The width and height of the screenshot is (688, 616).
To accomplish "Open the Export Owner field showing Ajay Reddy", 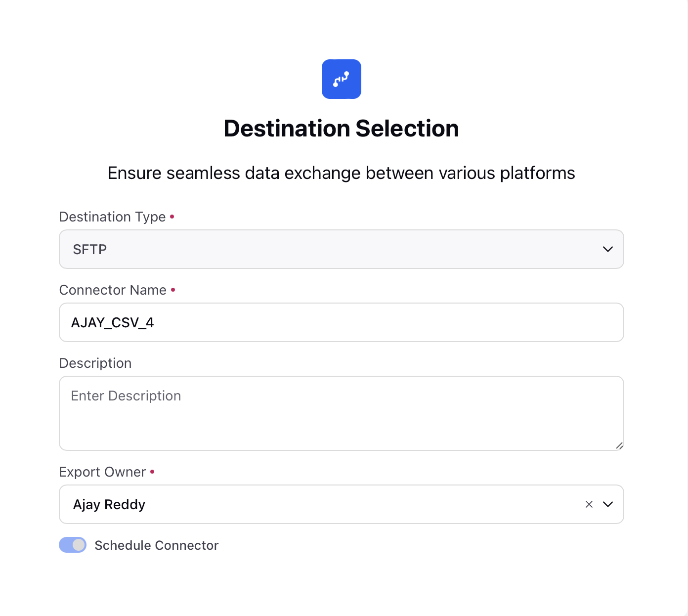I will [x=341, y=504].
